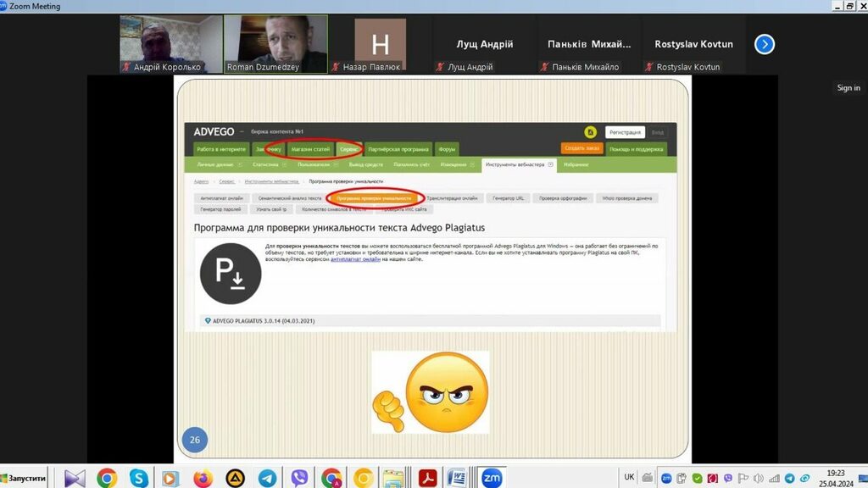The width and height of the screenshot is (868, 488).
Task: Open Google Chrome from the taskbar
Action: [107, 478]
